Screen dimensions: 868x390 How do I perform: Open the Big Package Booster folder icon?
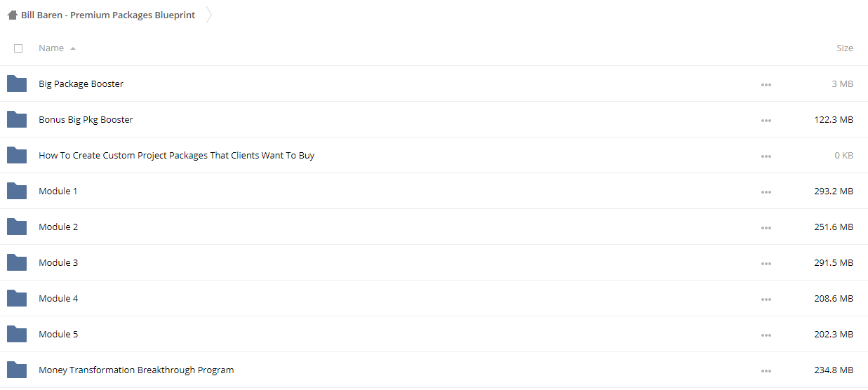pos(17,84)
